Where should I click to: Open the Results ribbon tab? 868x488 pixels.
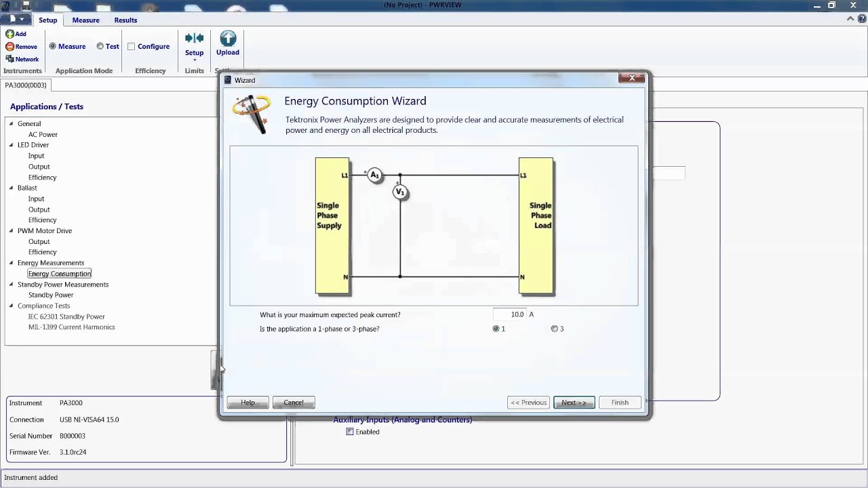pyautogui.click(x=125, y=20)
